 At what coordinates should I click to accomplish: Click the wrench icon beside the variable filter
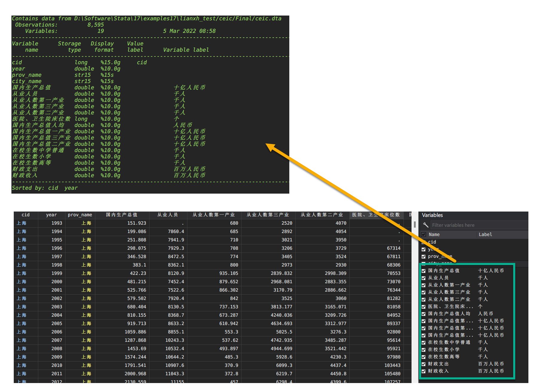click(x=426, y=225)
